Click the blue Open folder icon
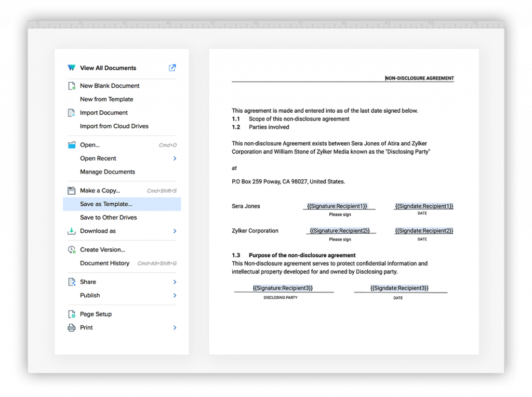This screenshot has width=532, height=397. click(x=72, y=145)
